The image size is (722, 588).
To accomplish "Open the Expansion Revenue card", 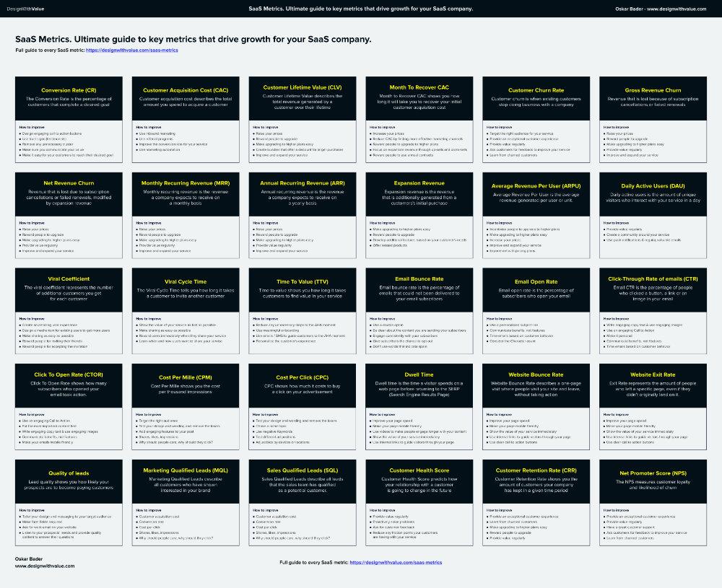I will tap(419, 183).
